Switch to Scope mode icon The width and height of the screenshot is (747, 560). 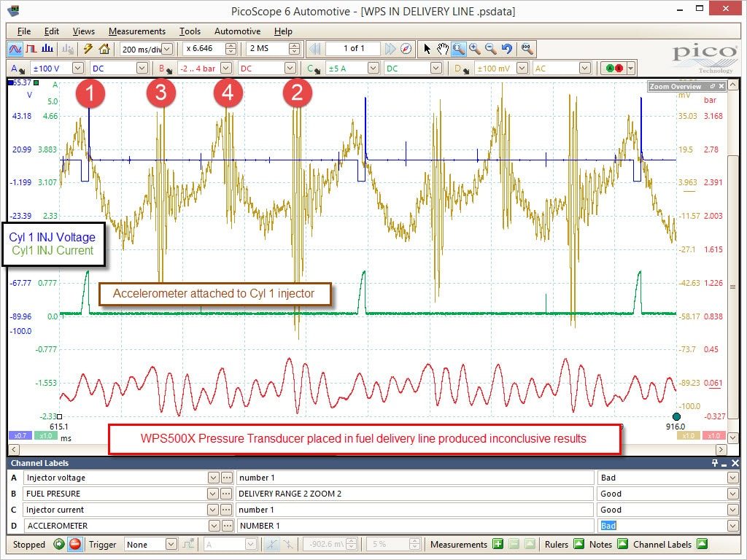coord(15,49)
